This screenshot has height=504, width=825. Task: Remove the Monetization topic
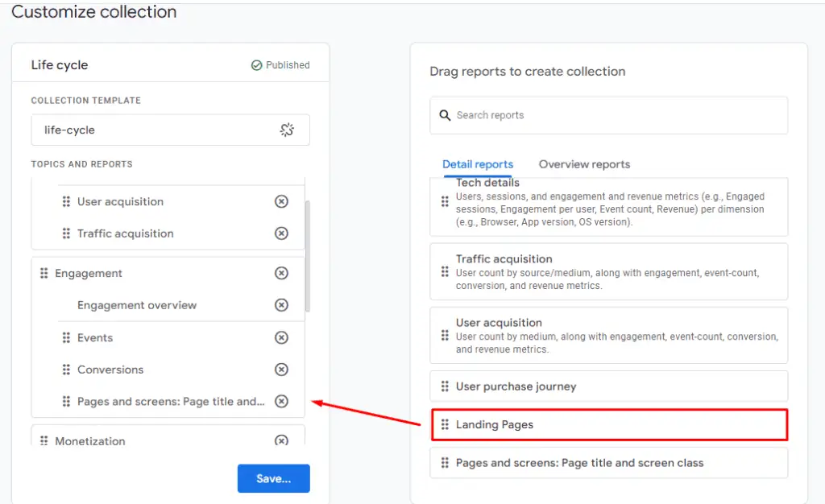pyautogui.click(x=281, y=440)
